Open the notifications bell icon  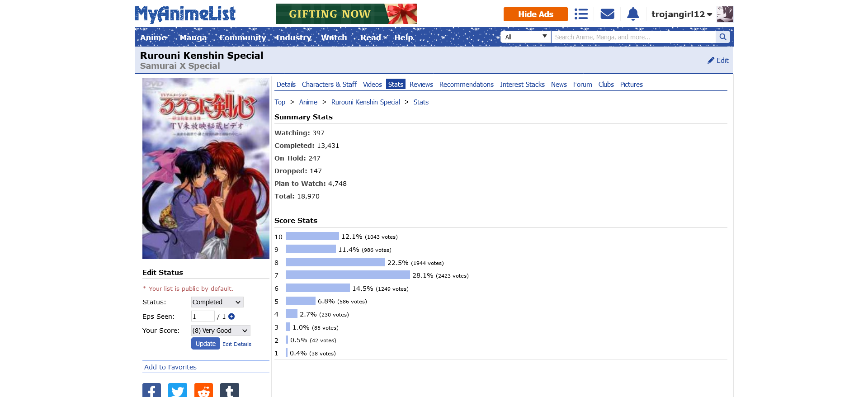[x=633, y=14]
